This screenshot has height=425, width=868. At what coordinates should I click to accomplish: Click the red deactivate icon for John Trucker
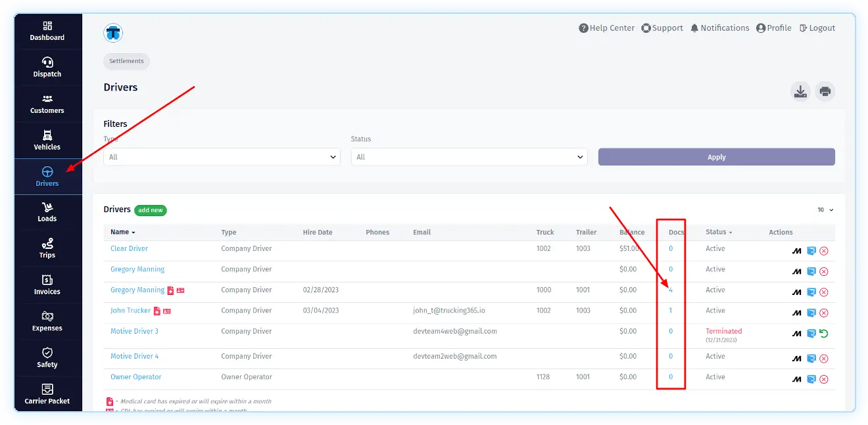click(823, 313)
